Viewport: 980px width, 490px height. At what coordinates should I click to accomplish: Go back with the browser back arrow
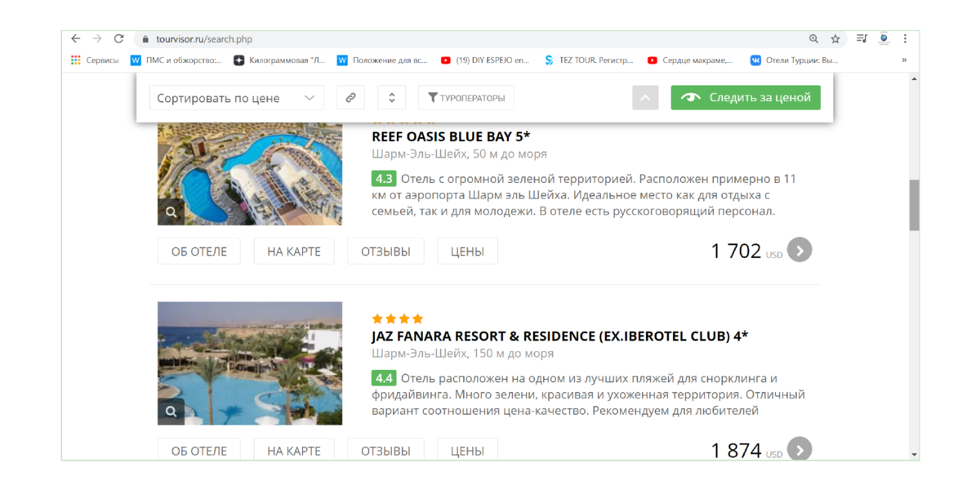tap(75, 38)
